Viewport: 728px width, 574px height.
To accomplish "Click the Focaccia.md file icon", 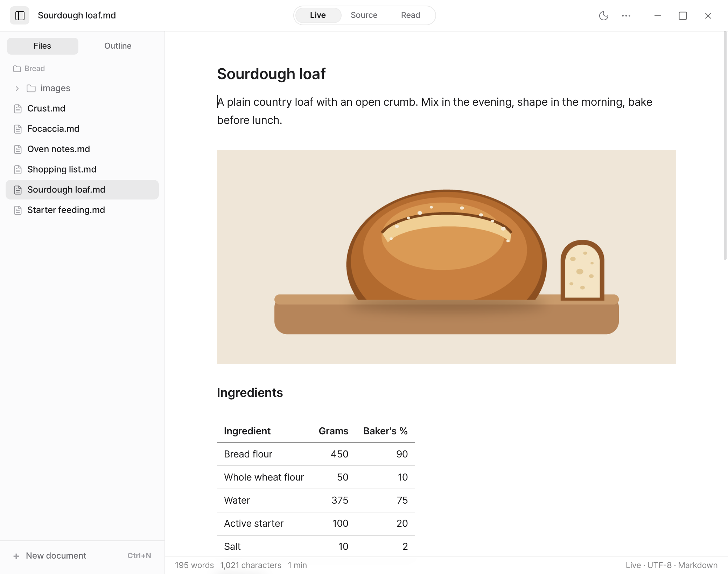I will [18, 129].
